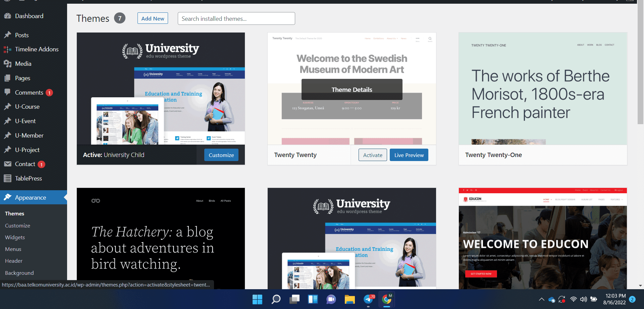
Task: Click the U-Project pin icon
Action: (7, 150)
